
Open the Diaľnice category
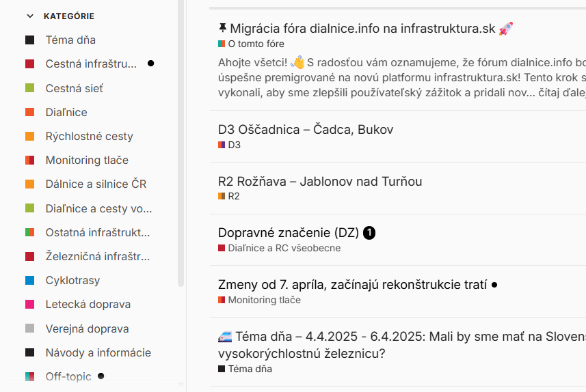click(x=66, y=112)
